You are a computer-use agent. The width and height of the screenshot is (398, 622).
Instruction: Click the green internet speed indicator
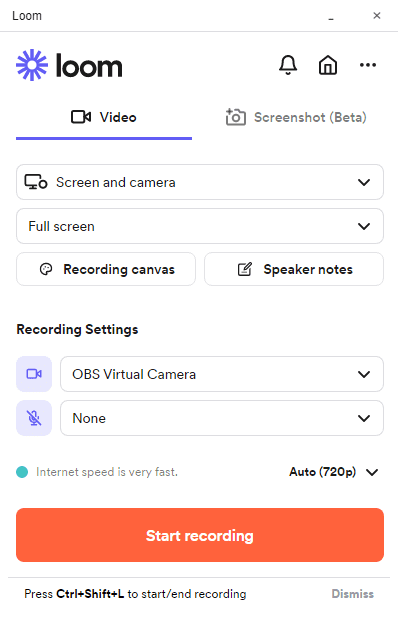(x=22, y=472)
